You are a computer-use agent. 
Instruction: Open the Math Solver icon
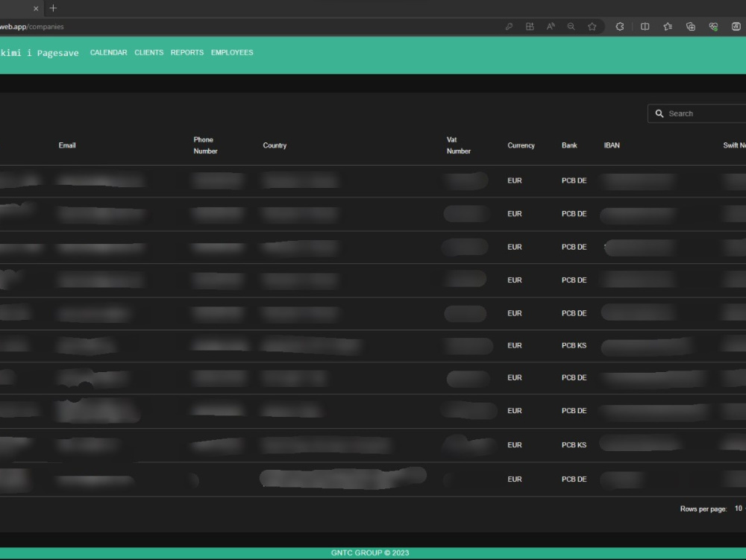point(736,27)
